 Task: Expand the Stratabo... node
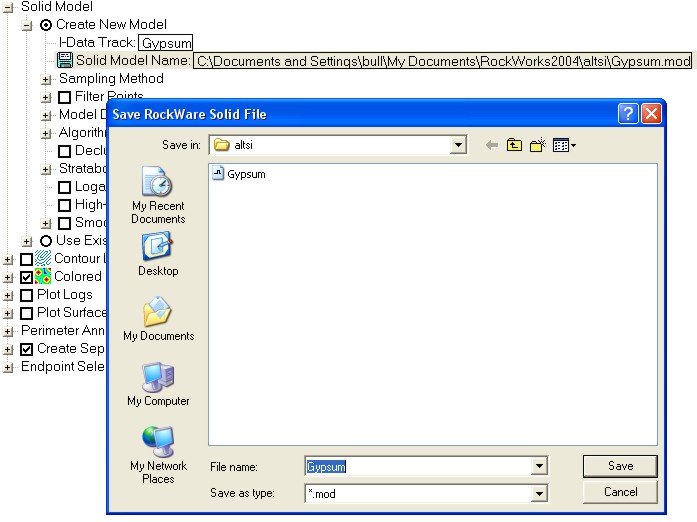point(46,169)
